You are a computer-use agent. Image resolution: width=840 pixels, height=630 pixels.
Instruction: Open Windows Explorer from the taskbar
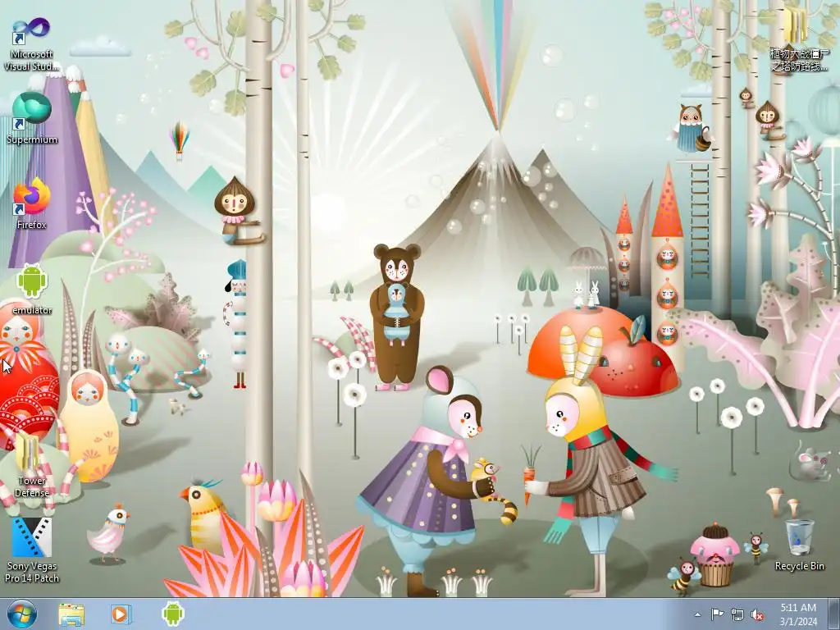71,614
